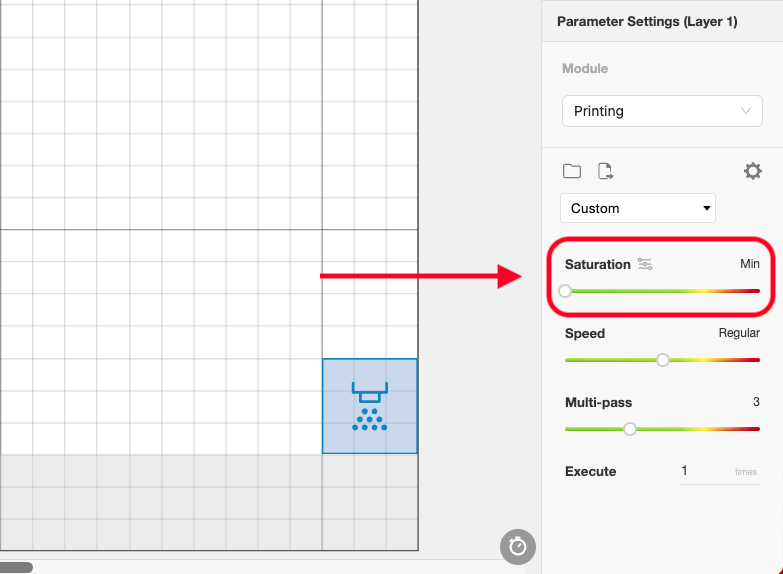Viewport: 783px width, 574px height.
Task: Click the Execute times input field
Action: tap(720, 471)
